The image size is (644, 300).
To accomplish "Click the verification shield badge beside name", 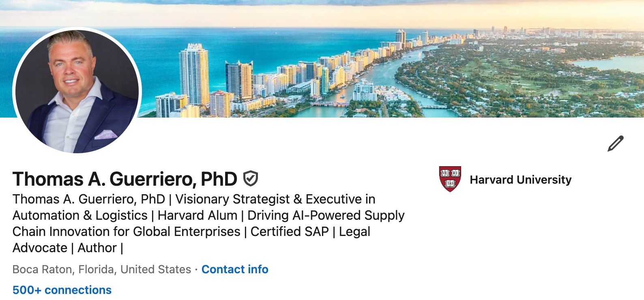I will [x=251, y=178].
